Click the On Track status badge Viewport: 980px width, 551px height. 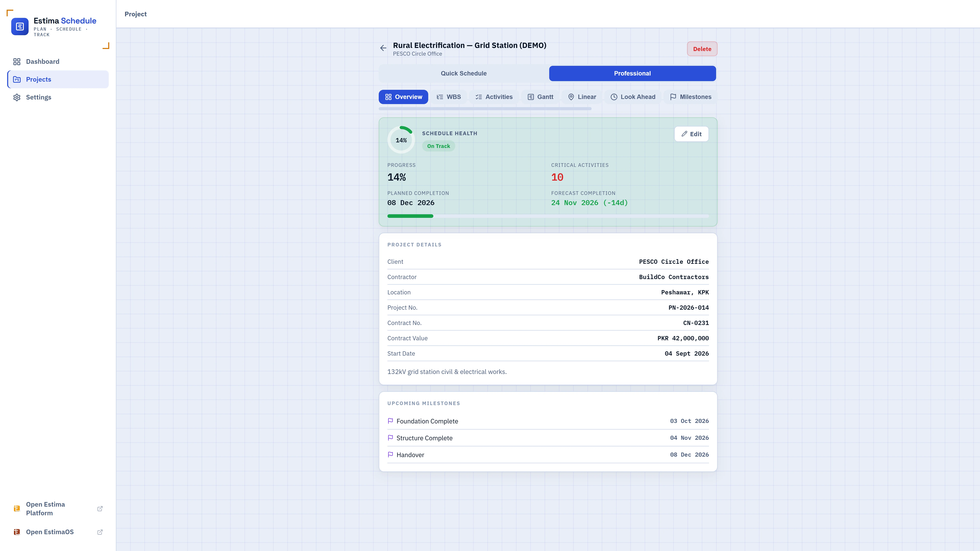tap(438, 146)
